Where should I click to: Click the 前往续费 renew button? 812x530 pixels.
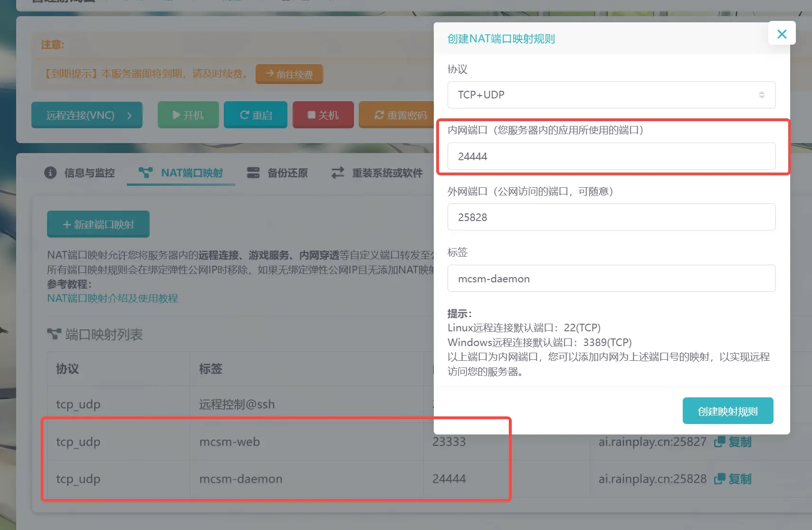pyautogui.click(x=289, y=74)
